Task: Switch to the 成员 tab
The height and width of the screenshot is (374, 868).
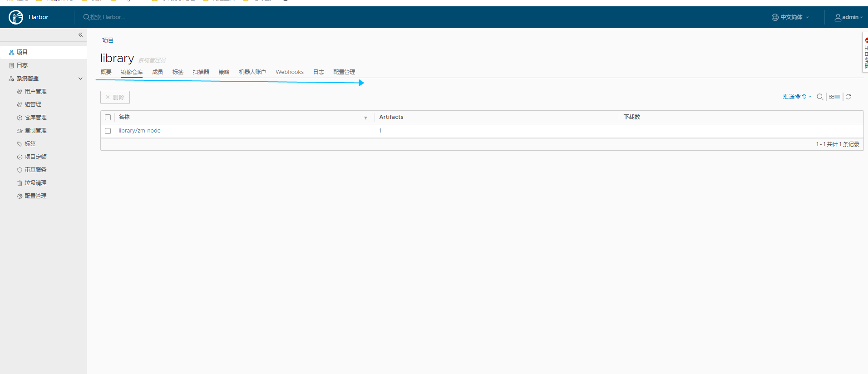Action: pyautogui.click(x=158, y=72)
